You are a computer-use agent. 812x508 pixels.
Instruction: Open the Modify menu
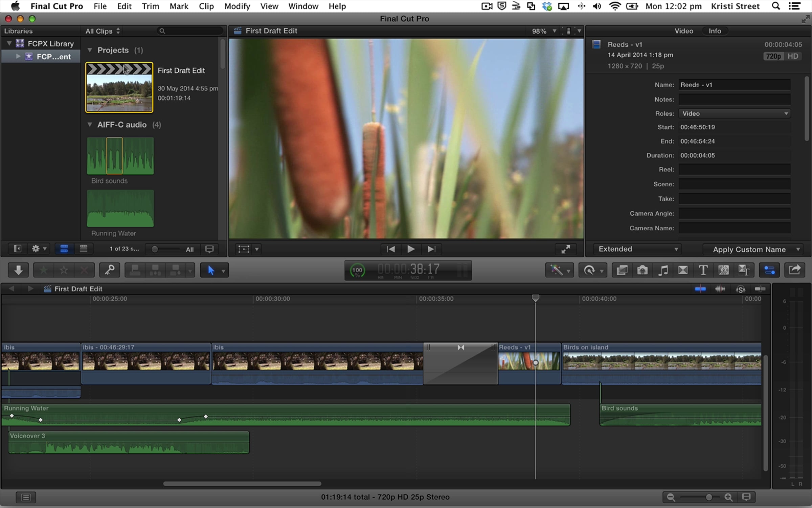[x=237, y=6]
